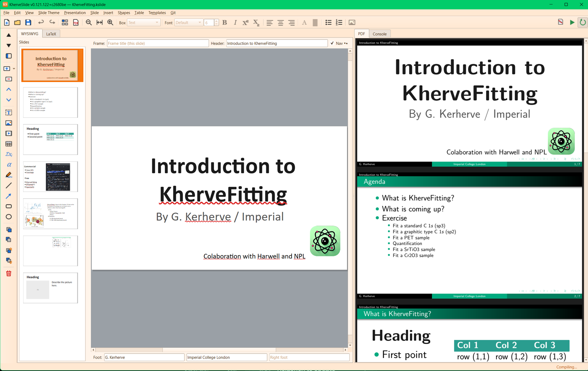
Task: Select the straight line tool
Action: pyautogui.click(x=9, y=185)
